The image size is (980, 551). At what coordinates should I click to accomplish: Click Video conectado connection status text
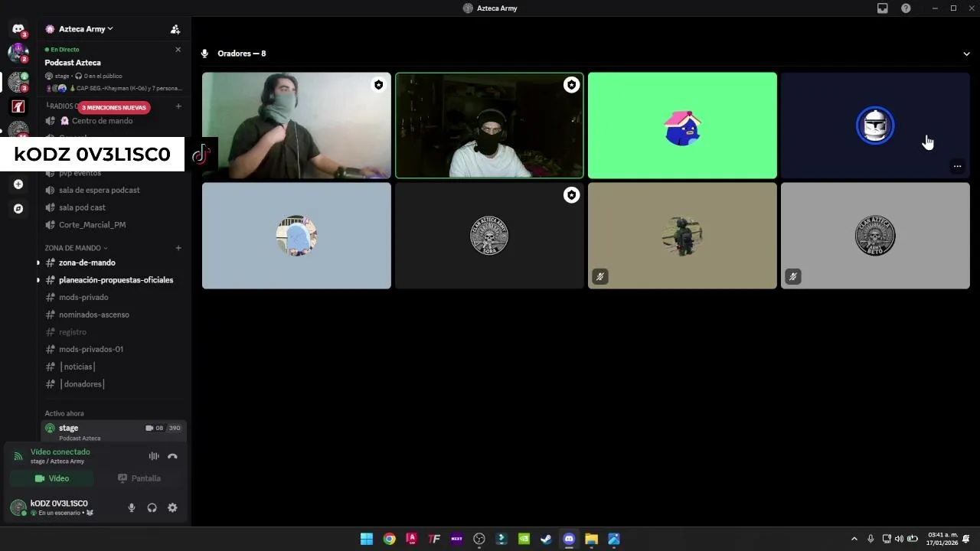click(x=60, y=452)
